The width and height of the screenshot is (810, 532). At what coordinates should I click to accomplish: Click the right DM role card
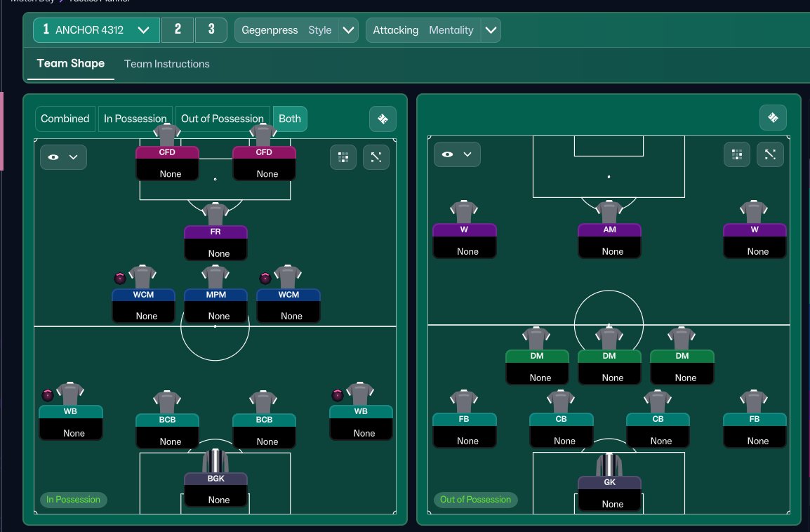(682, 367)
